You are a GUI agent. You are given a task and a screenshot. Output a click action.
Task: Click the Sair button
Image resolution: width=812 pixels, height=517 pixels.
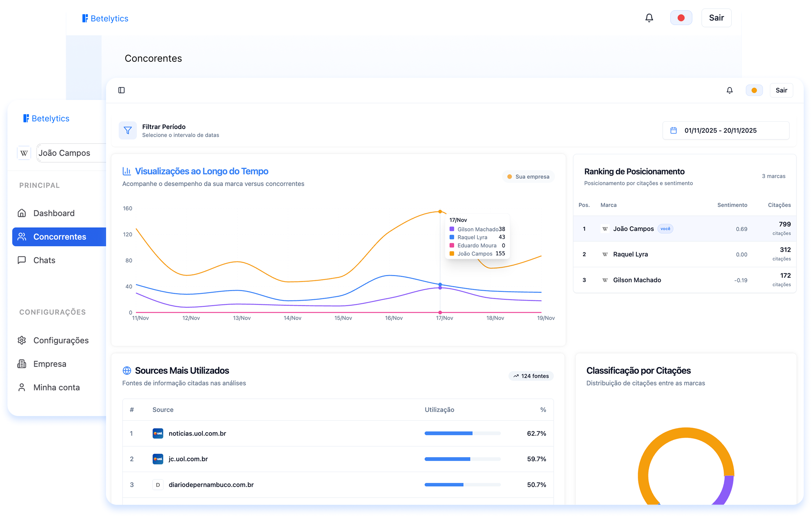click(781, 90)
